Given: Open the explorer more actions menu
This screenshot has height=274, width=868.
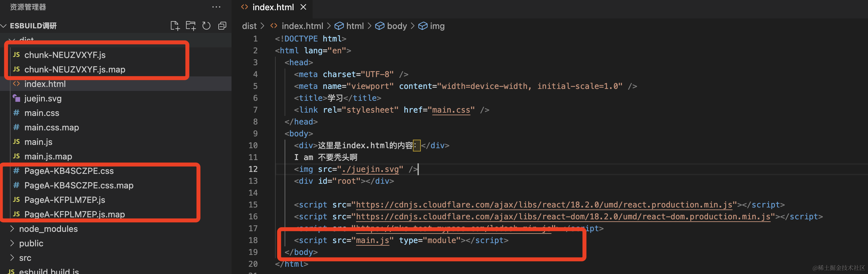Looking at the screenshot, I should tap(216, 7).
